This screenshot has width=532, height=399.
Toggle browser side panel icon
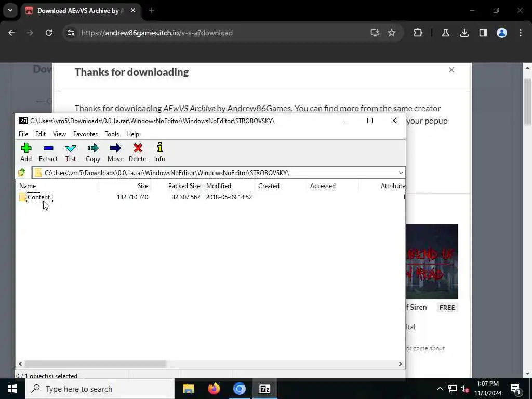click(483, 33)
